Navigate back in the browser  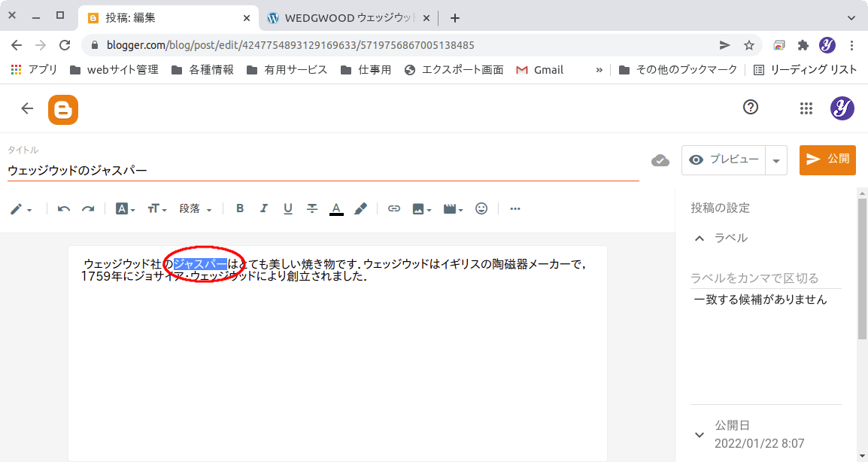17,45
